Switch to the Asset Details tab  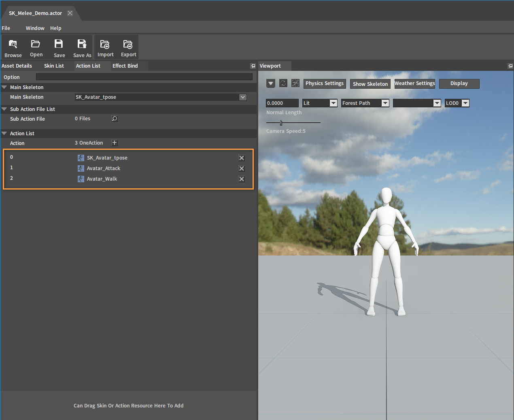click(17, 66)
